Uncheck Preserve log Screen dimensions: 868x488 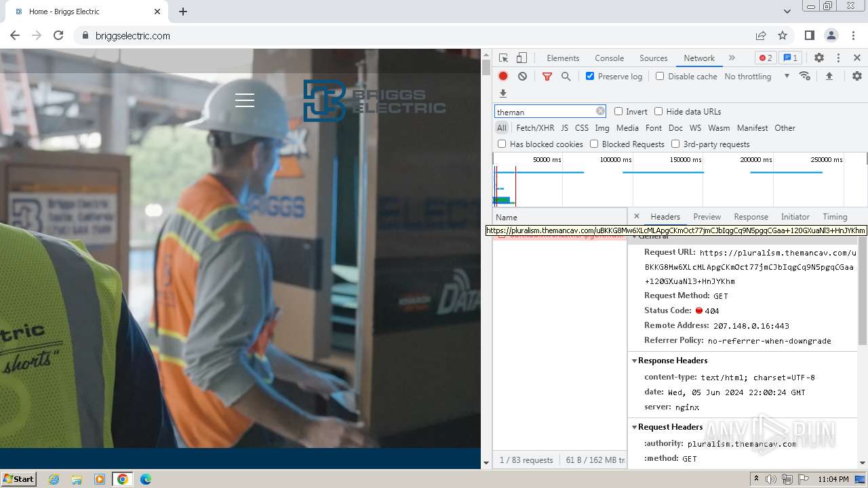[x=590, y=76]
